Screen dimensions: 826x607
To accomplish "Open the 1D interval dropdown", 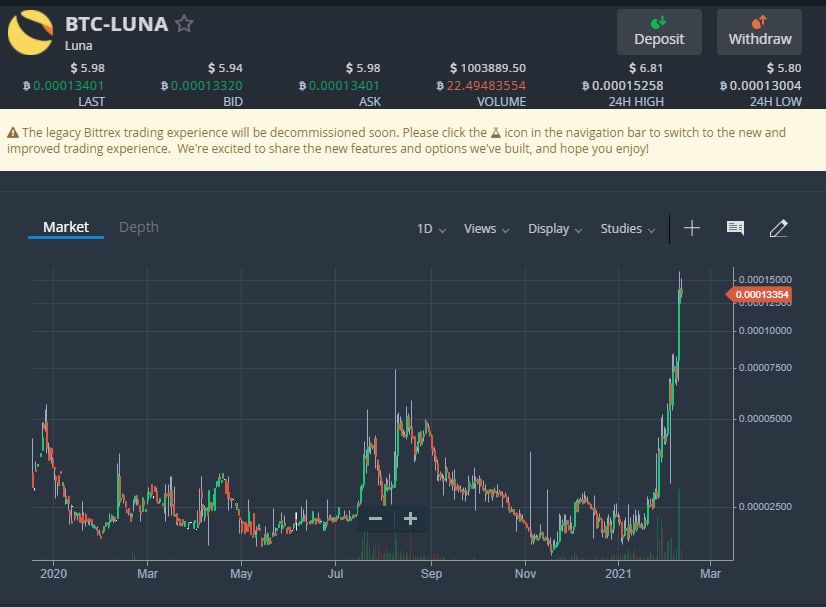I will (x=431, y=229).
